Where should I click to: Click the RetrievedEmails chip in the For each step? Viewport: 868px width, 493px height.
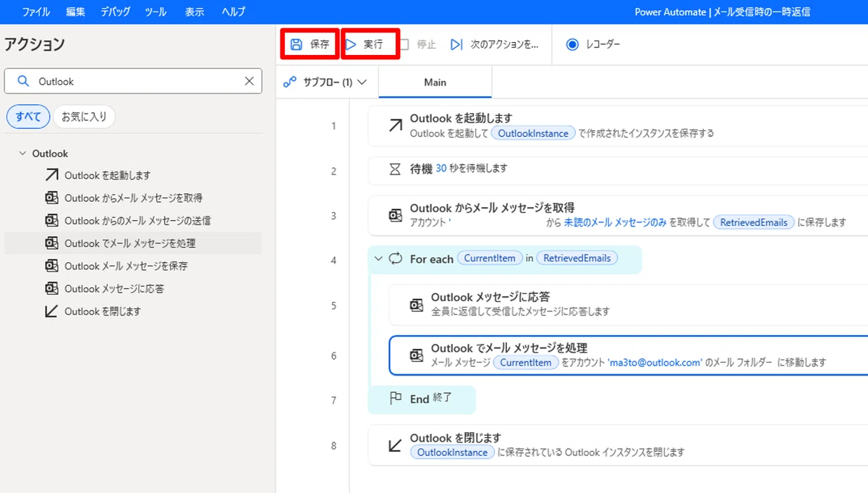click(576, 258)
